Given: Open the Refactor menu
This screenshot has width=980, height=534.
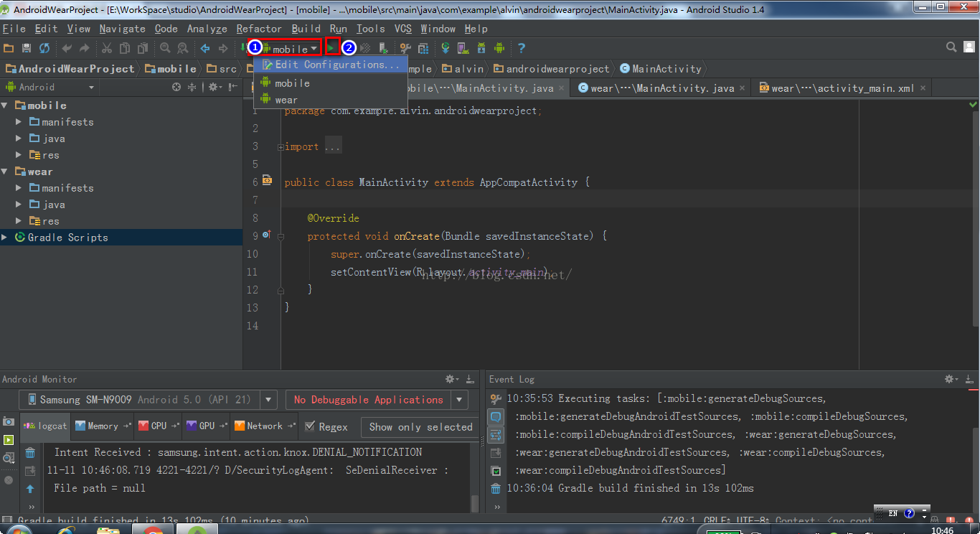Looking at the screenshot, I should tap(259, 29).
